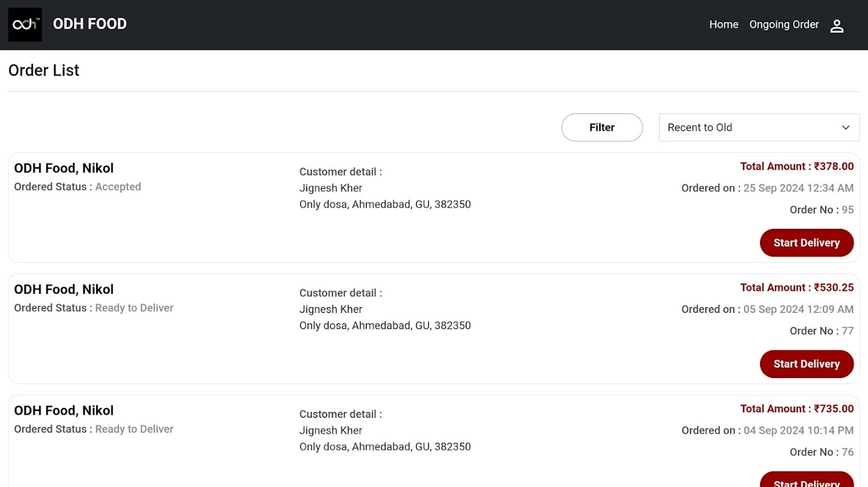This screenshot has width=868, height=487.
Task: Start delivery for order number 95
Action: click(806, 243)
